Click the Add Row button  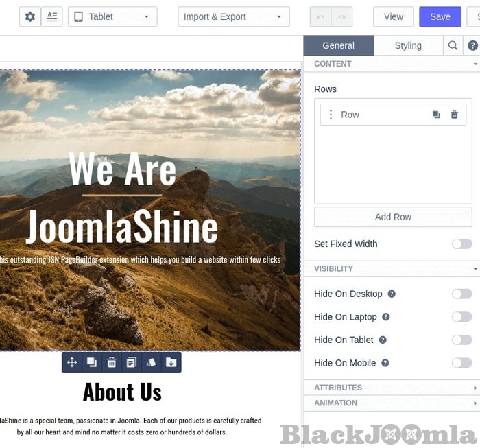(x=393, y=217)
